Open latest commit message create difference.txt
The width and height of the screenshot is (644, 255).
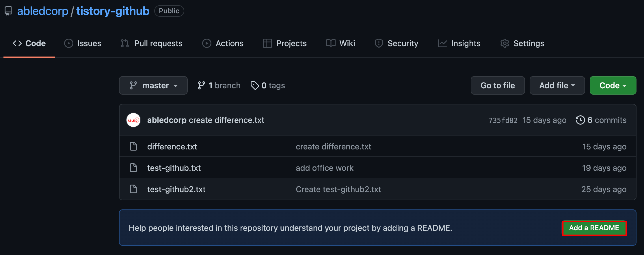[x=226, y=120]
